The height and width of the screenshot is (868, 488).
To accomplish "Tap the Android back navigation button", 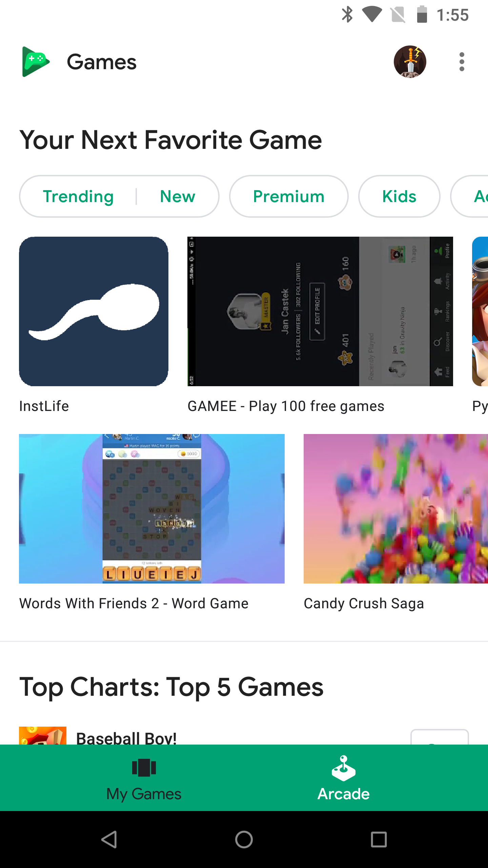I will [109, 840].
